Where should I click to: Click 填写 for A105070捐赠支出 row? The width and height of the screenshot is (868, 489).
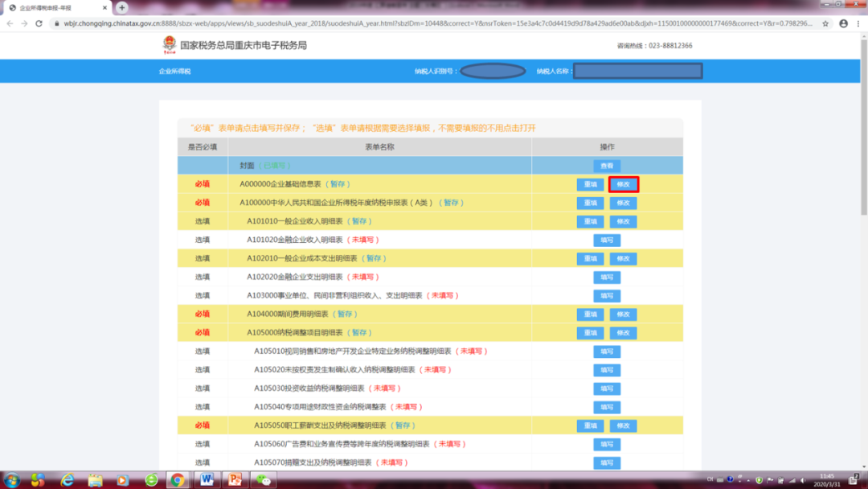click(607, 462)
